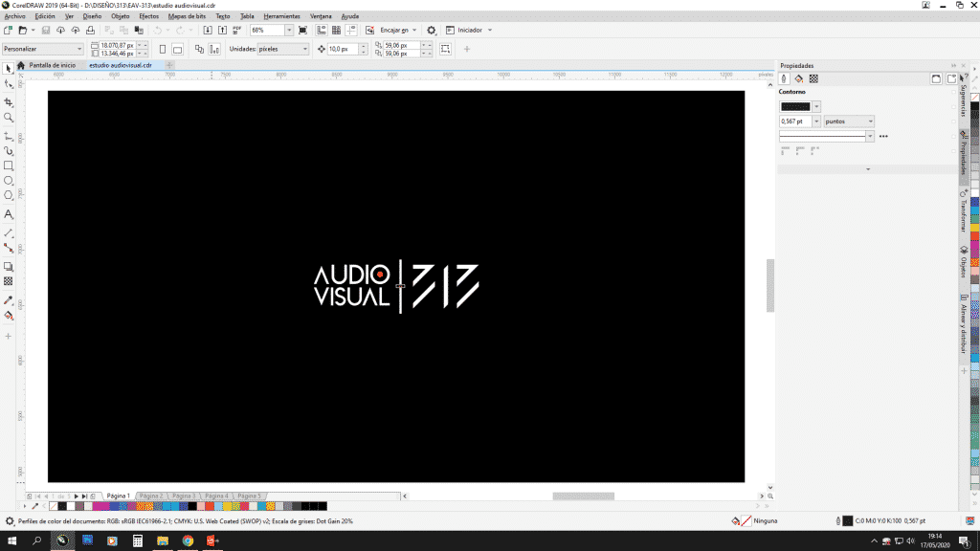
Task: Activate the Text tool
Action: click(9, 214)
